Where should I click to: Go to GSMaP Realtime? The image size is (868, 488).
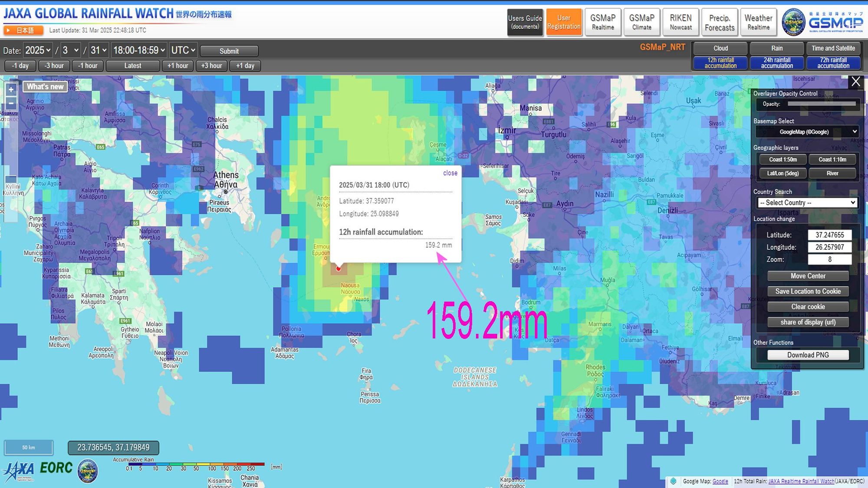(603, 22)
